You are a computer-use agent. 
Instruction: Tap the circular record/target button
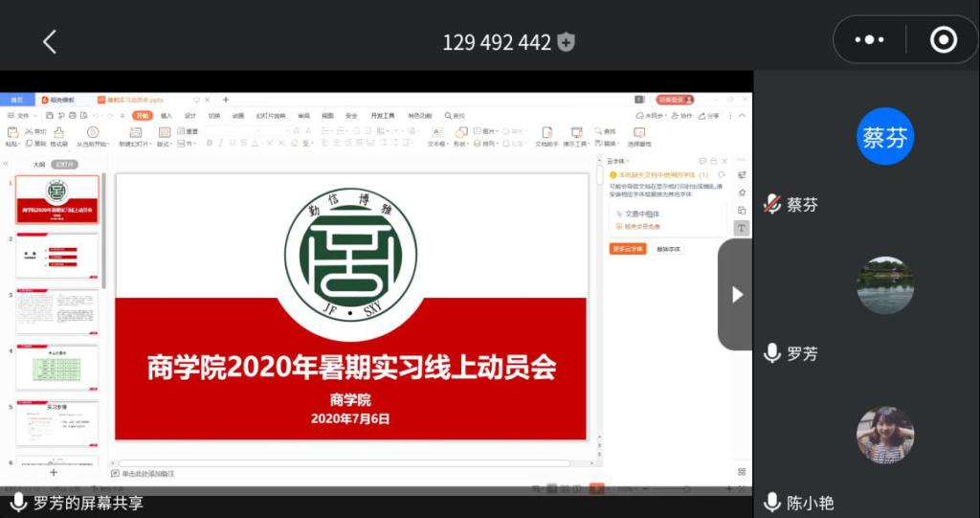coord(943,40)
